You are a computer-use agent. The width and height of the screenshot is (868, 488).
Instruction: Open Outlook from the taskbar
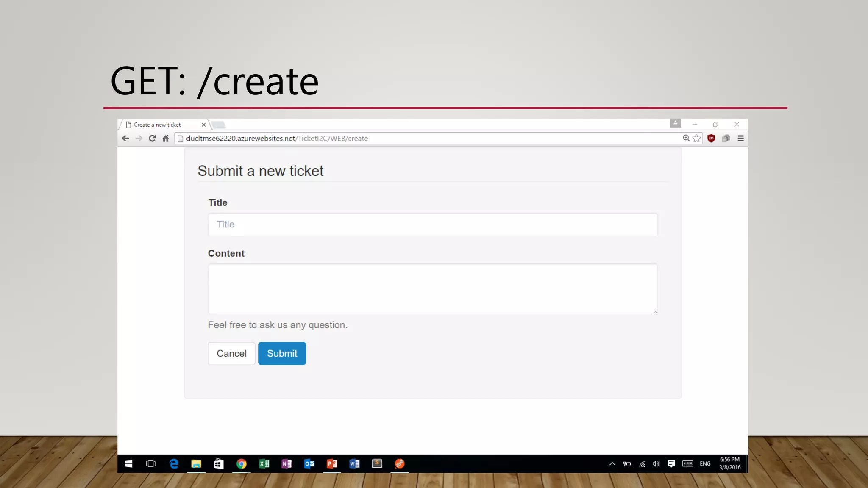[309, 464]
